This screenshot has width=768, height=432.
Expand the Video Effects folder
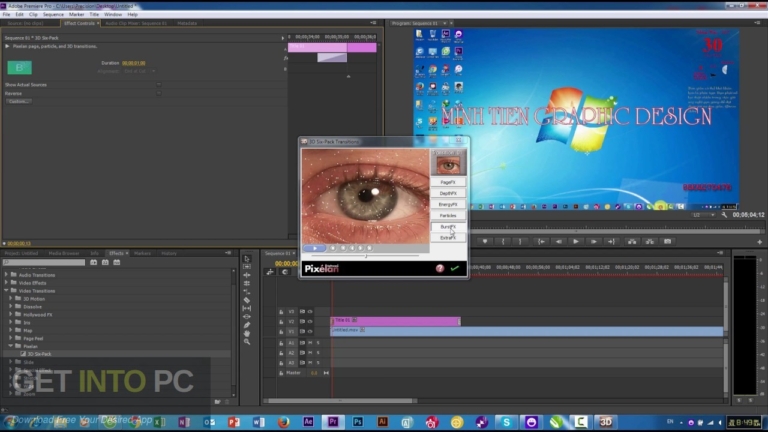click(6, 283)
